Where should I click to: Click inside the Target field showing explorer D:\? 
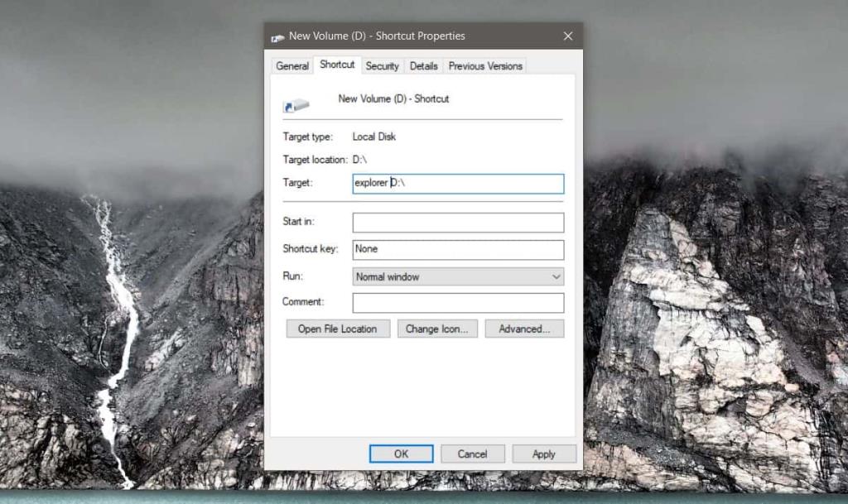point(457,183)
